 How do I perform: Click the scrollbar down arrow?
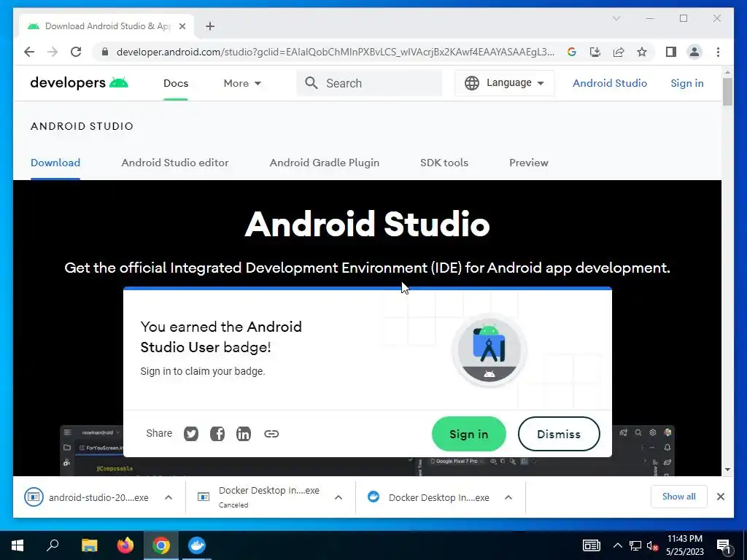pyautogui.click(x=727, y=470)
